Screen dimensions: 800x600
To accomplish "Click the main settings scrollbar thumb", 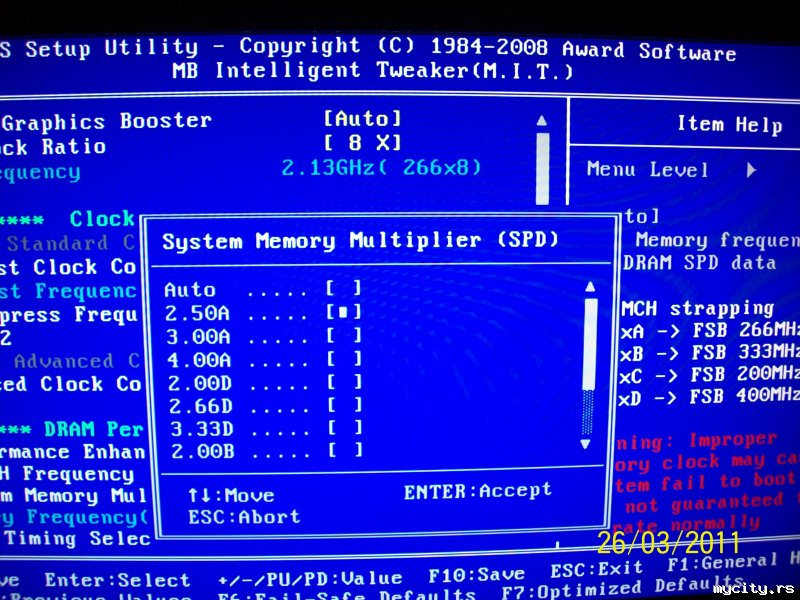I will (543, 168).
